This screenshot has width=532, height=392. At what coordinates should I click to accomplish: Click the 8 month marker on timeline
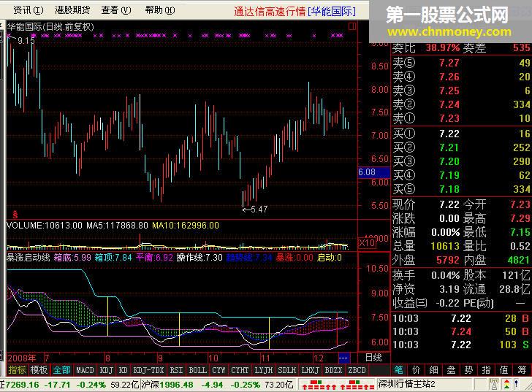[107, 358]
